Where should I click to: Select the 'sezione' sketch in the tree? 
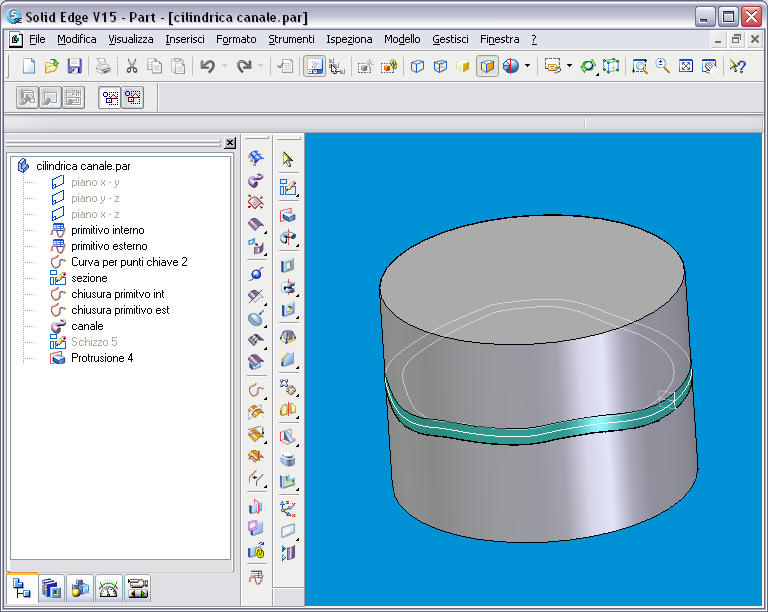point(89,278)
